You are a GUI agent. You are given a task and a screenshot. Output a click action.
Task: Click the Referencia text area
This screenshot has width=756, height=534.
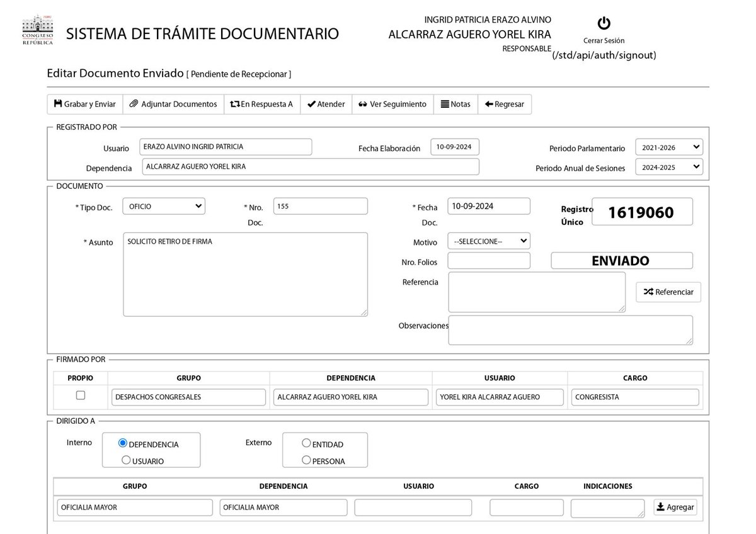click(x=537, y=292)
